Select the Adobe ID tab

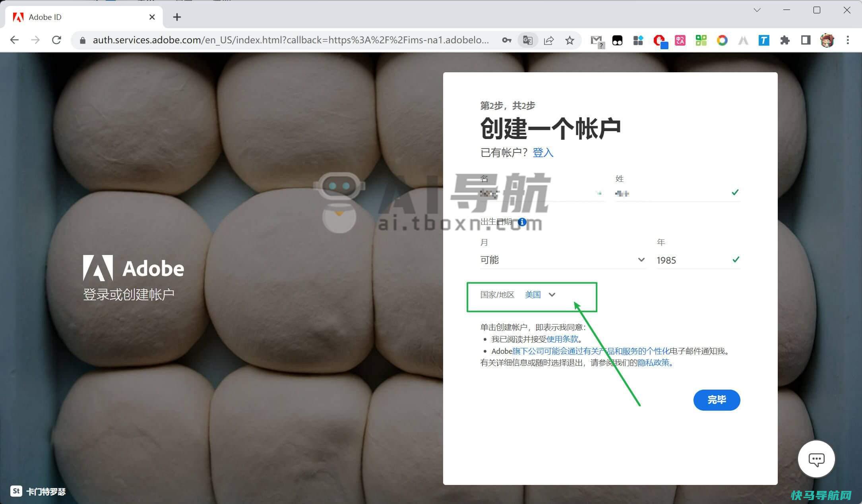(84, 17)
